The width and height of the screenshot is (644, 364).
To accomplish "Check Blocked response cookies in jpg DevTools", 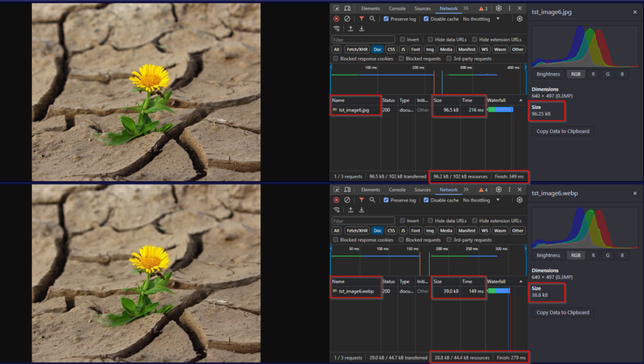I will tap(336, 59).
